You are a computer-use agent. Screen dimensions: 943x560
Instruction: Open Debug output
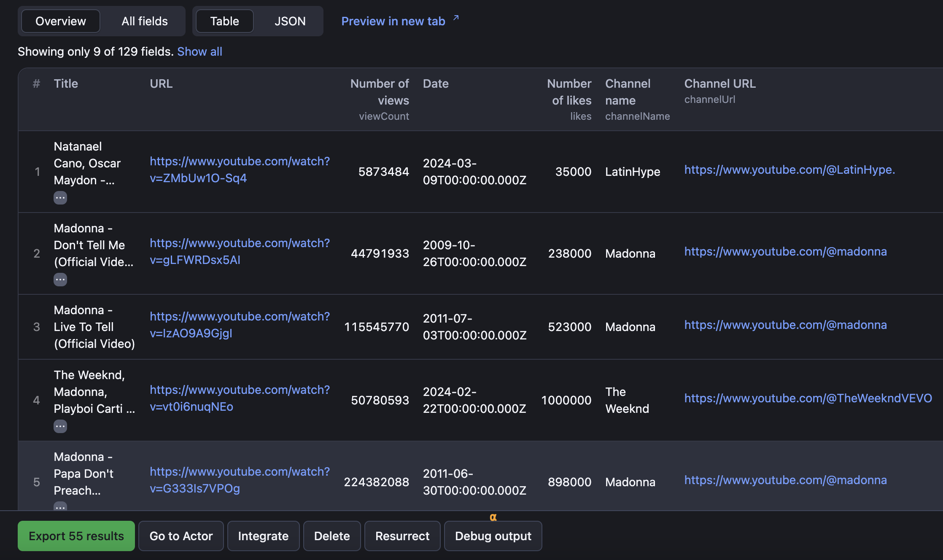[x=493, y=536]
